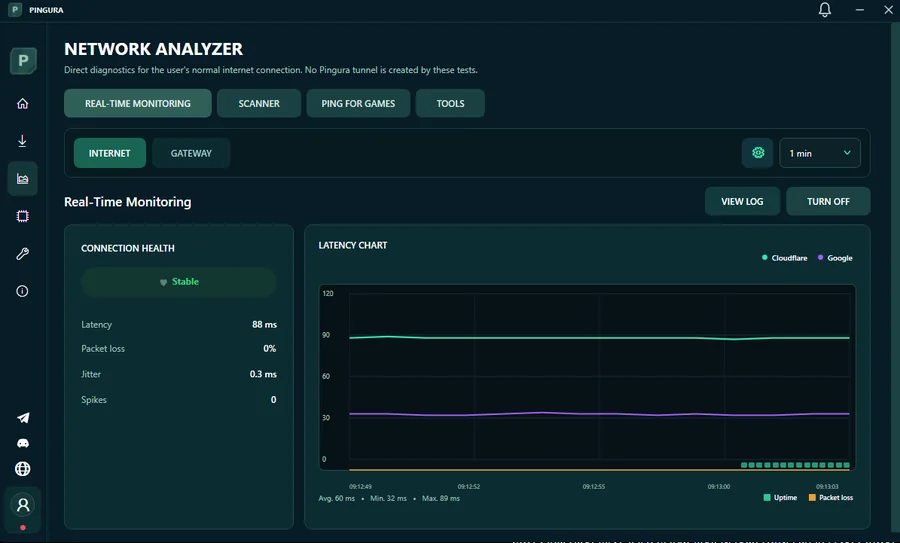Open the Discord icon in sidebar

(23, 443)
